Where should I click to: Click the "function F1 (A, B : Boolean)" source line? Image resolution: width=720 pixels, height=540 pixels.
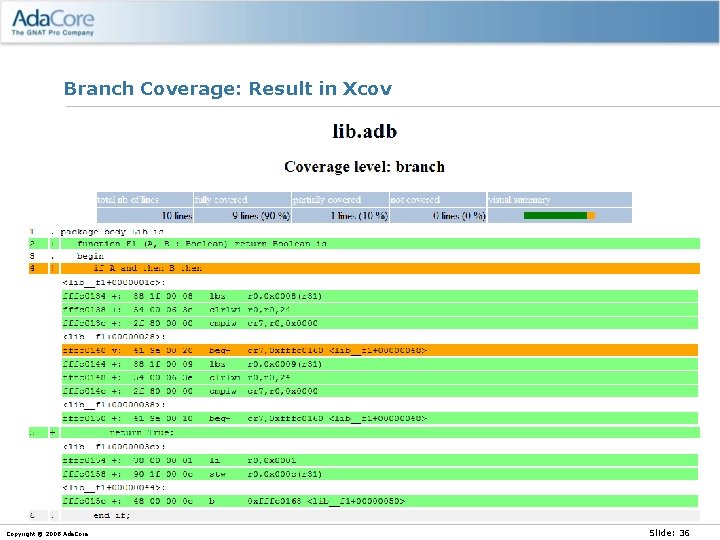(380, 243)
